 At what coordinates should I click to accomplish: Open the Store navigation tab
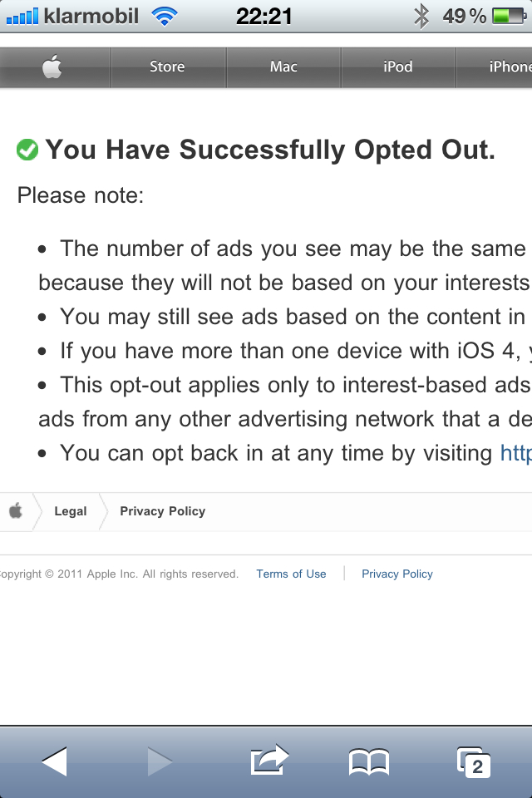pos(167,66)
